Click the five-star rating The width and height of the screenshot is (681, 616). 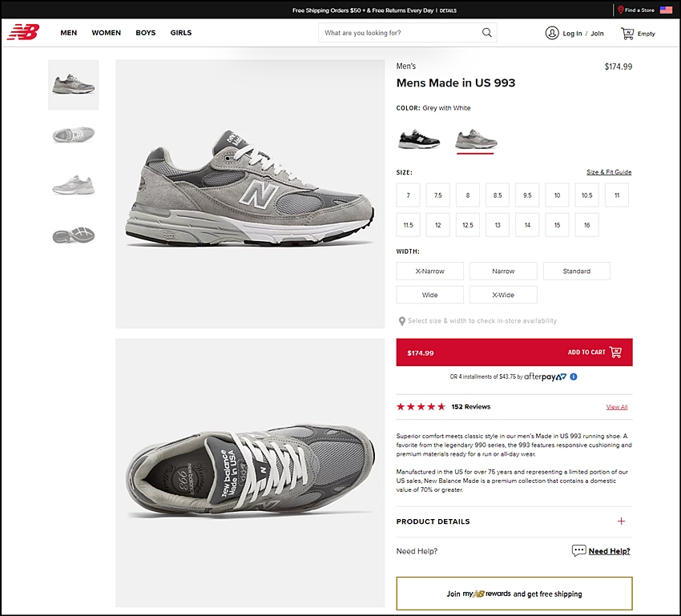[421, 407]
